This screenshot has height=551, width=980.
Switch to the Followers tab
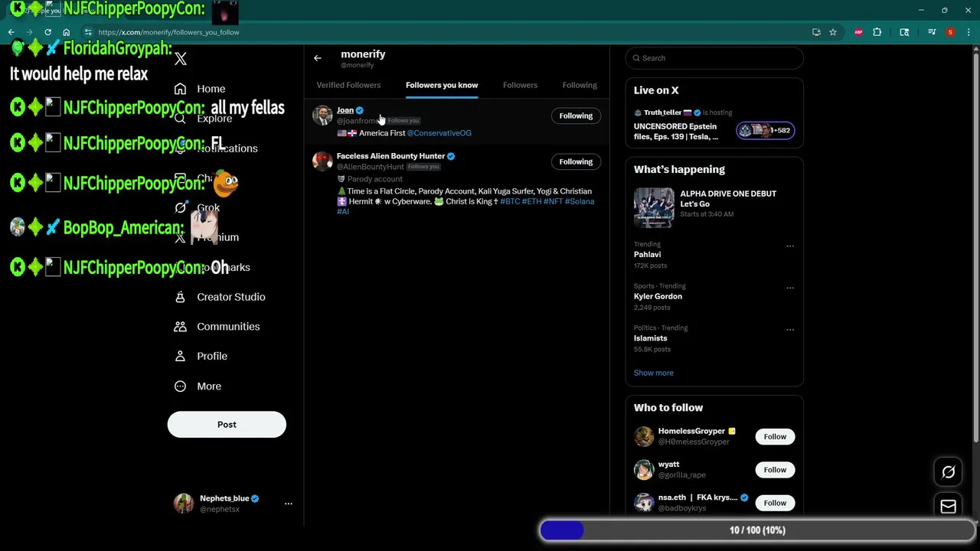coord(520,85)
